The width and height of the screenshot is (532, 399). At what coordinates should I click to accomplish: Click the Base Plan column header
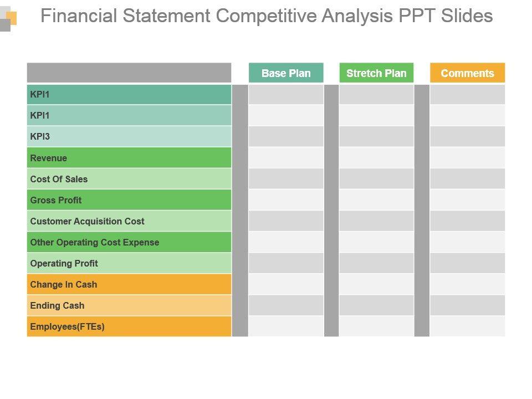[286, 73]
